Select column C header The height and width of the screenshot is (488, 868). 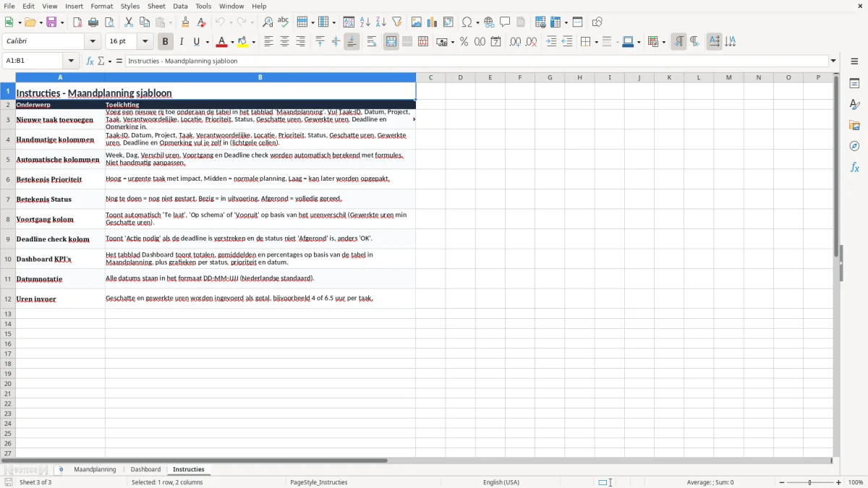tap(430, 77)
